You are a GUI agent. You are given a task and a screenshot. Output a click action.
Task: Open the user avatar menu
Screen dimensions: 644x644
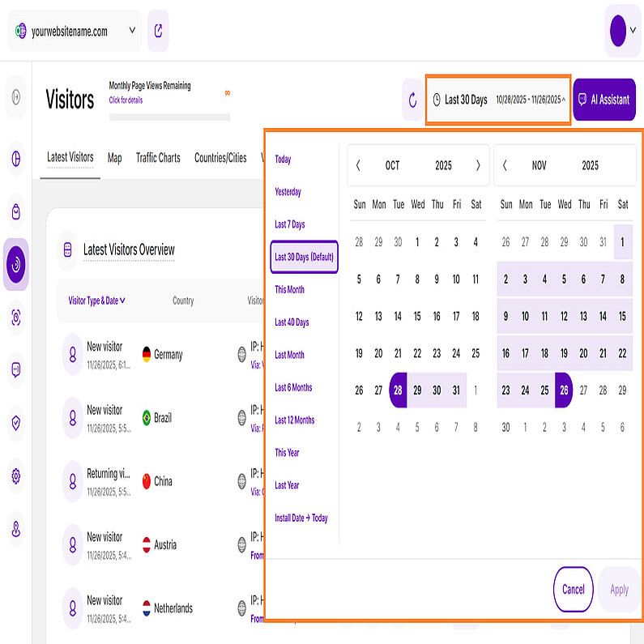(x=621, y=31)
